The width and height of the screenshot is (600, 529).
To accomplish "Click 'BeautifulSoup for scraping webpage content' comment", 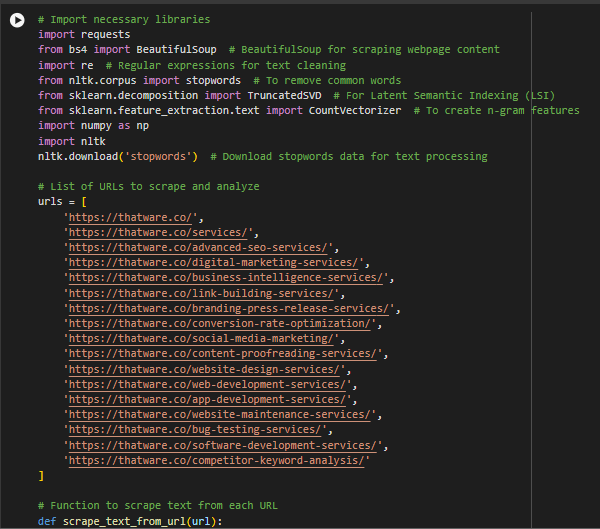I will coord(364,49).
